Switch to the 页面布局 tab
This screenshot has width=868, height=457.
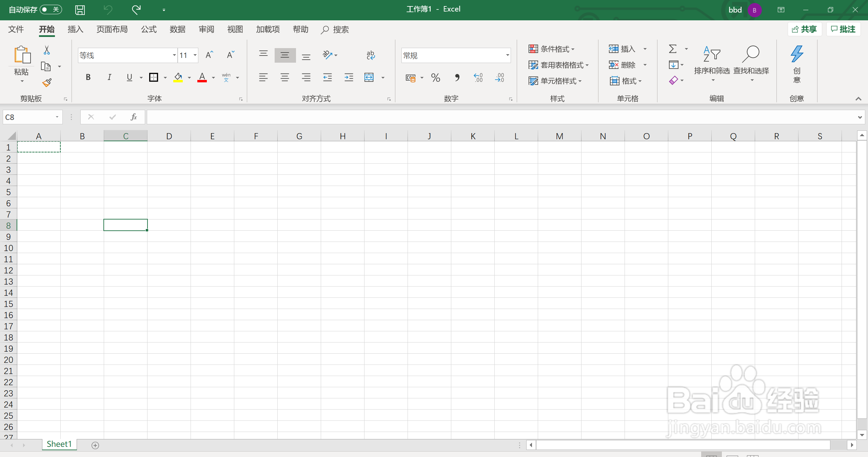(x=112, y=29)
